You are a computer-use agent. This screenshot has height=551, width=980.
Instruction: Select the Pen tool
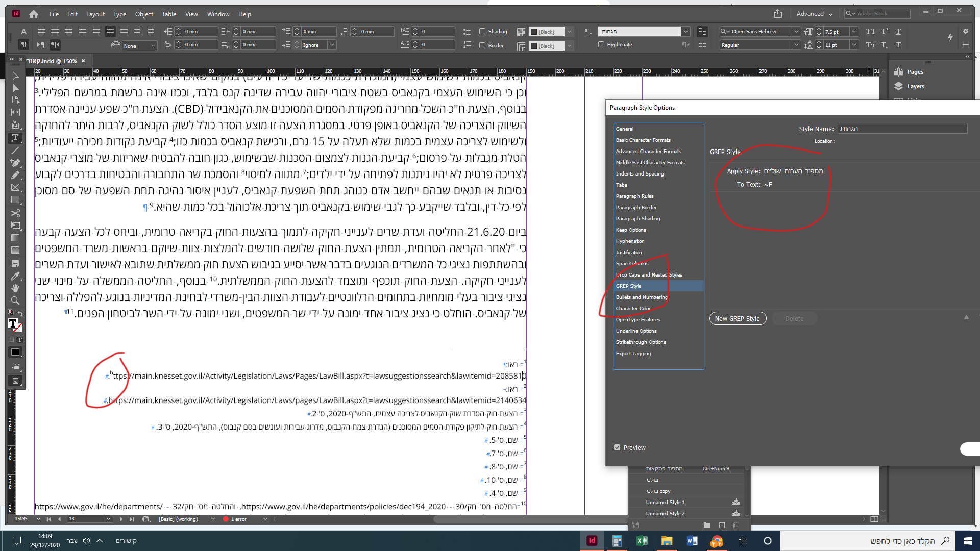click(x=15, y=163)
